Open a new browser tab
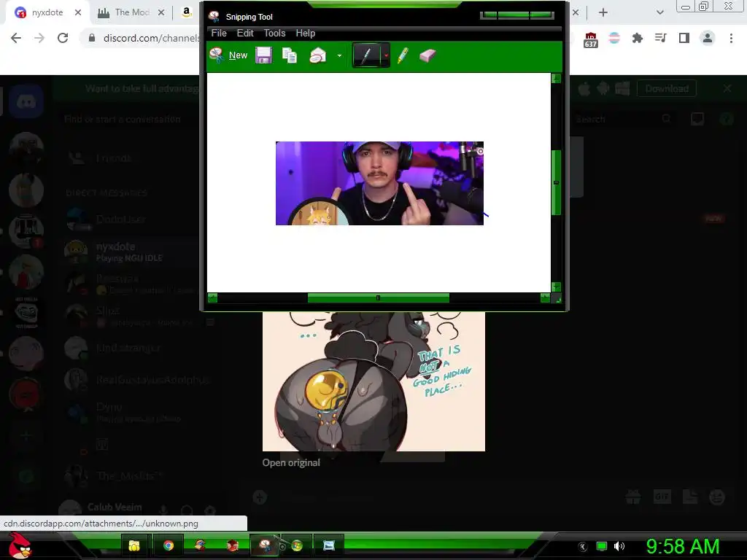 [x=603, y=13]
